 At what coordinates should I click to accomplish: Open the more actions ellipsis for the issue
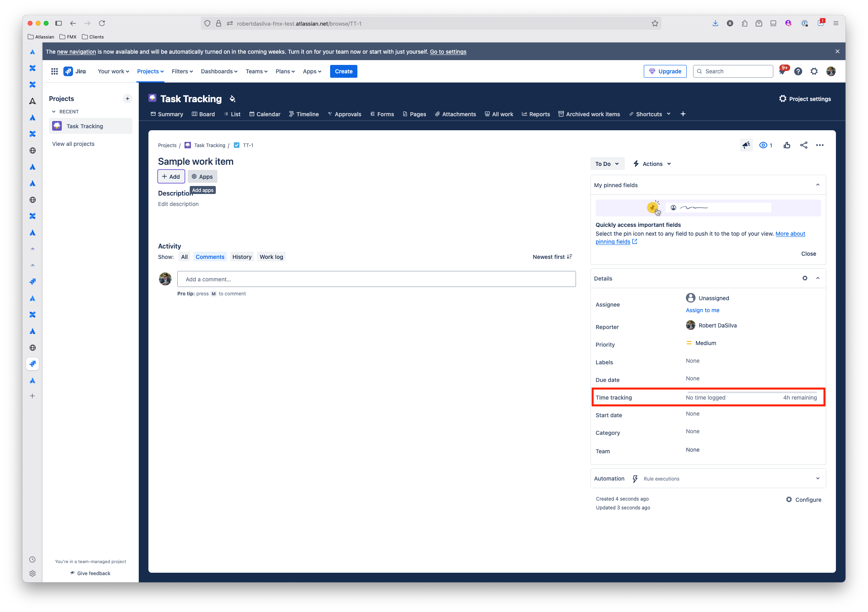(820, 145)
